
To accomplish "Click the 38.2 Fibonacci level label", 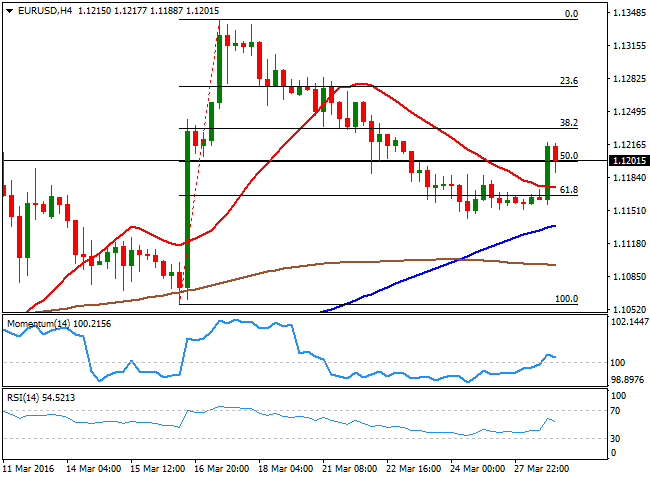I will coord(569,123).
